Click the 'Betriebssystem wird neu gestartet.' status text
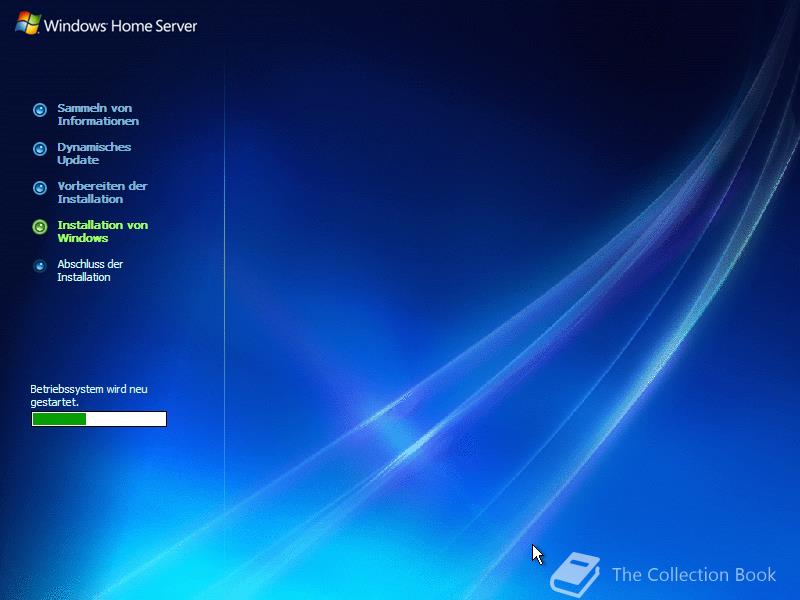The image size is (800, 600). pyautogui.click(x=89, y=395)
